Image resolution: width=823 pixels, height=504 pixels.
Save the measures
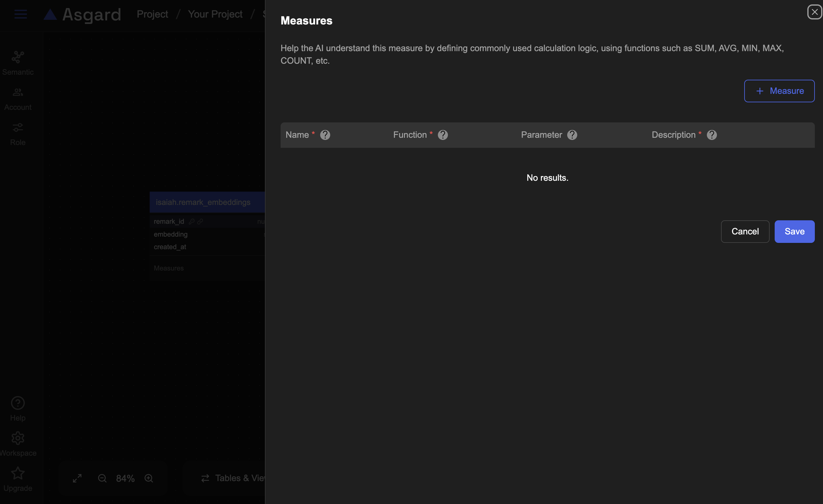coord(794,232)
